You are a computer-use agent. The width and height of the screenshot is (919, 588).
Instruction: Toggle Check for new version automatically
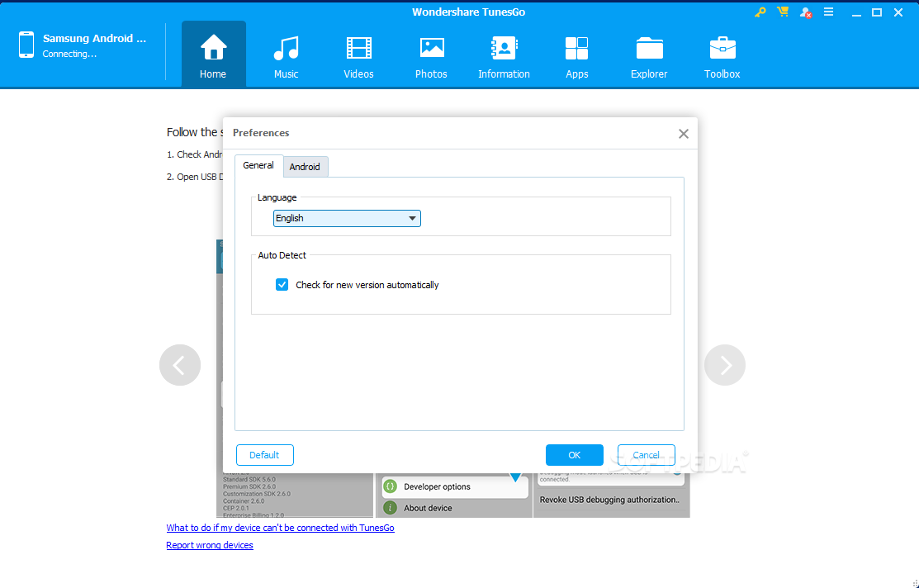282,285
